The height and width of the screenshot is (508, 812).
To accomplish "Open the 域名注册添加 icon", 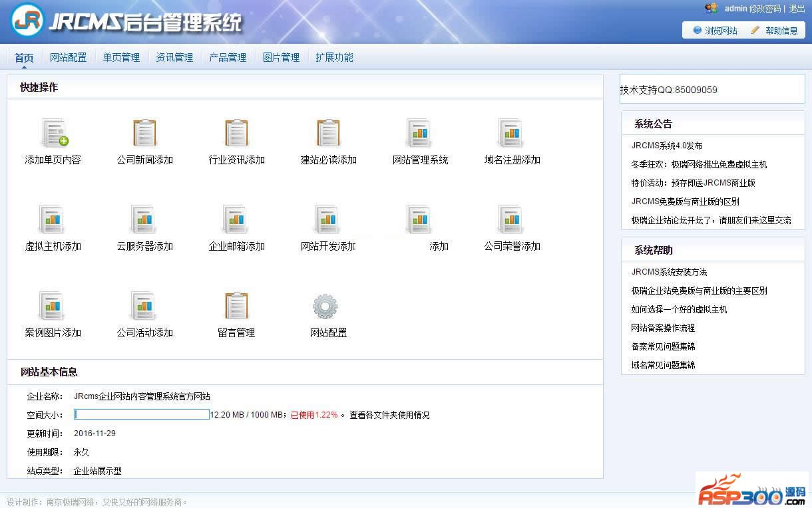I will [x=512, y=133].
